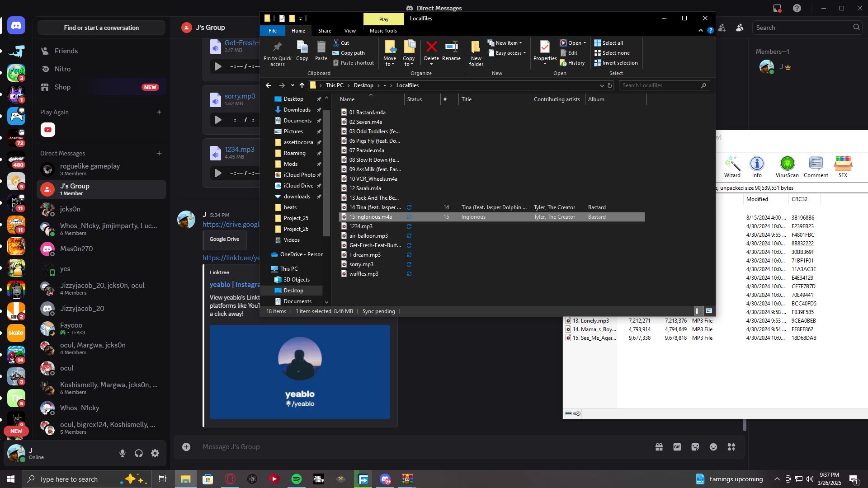The image size is (868, 488).
Task: Click the Delete icon in the ribbon
Action: coord(431,47)
